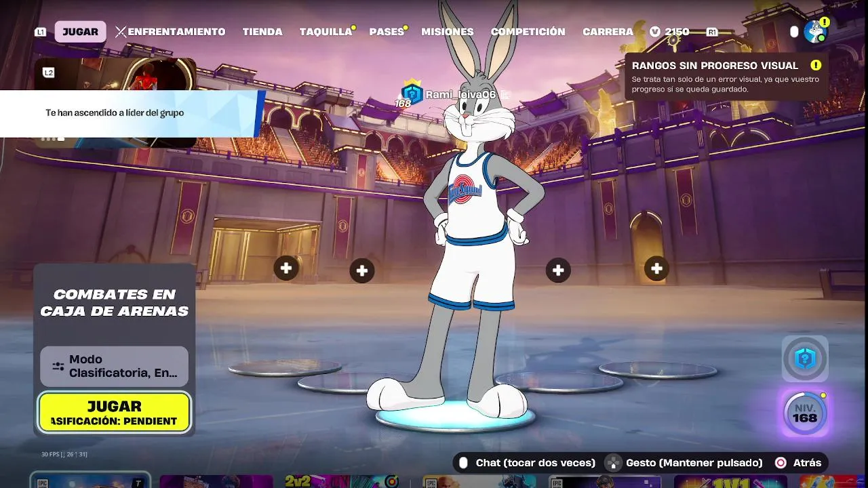Click the Gesto d-pad icon
This screenshot has height=488, width=868.
click(613, 463)
